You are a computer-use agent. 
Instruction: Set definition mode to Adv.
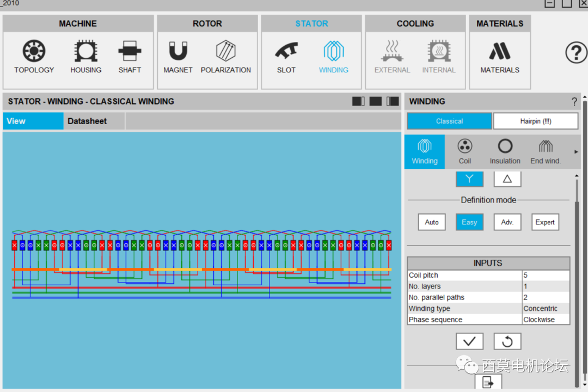point(507,222)
